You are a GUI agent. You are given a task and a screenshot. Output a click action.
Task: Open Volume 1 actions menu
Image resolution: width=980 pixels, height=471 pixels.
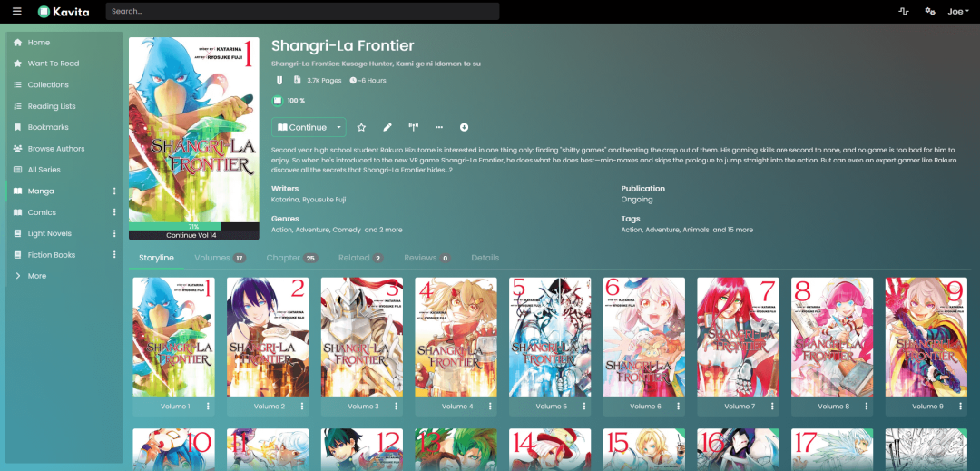click(x=208, y=407)
